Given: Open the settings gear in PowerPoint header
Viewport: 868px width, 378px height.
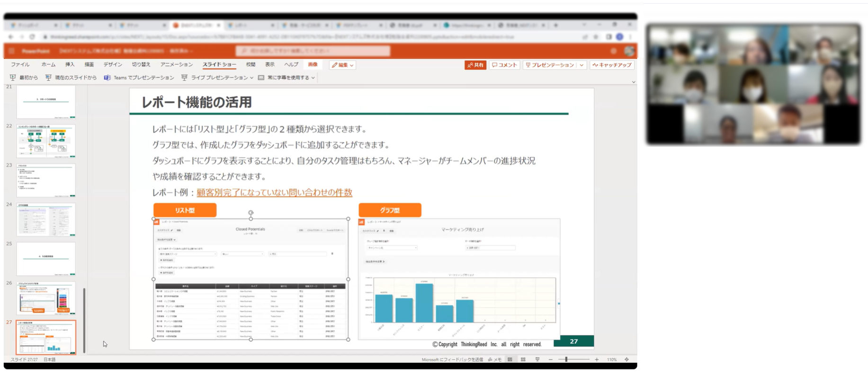Looking at the screenshot, I should coord(614,51).
